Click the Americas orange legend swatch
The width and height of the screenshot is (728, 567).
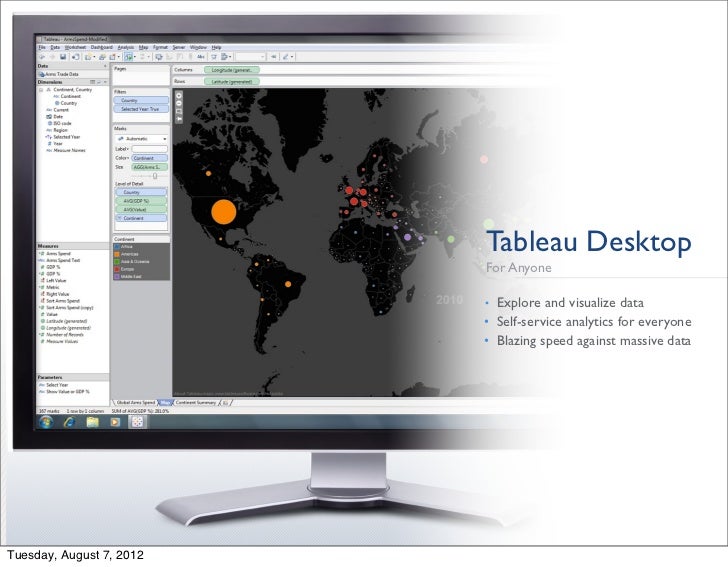click(x=117, y=254)
